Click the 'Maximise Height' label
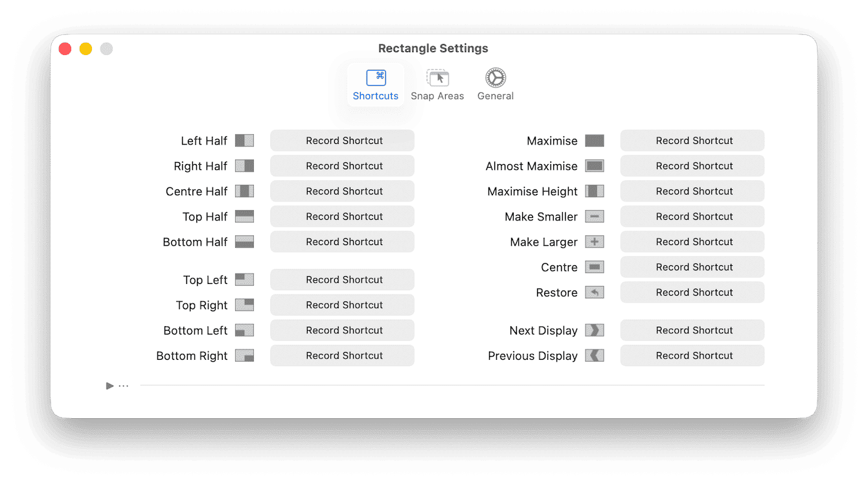Viewport: 868px width, 485px height. tap(532, 191)
